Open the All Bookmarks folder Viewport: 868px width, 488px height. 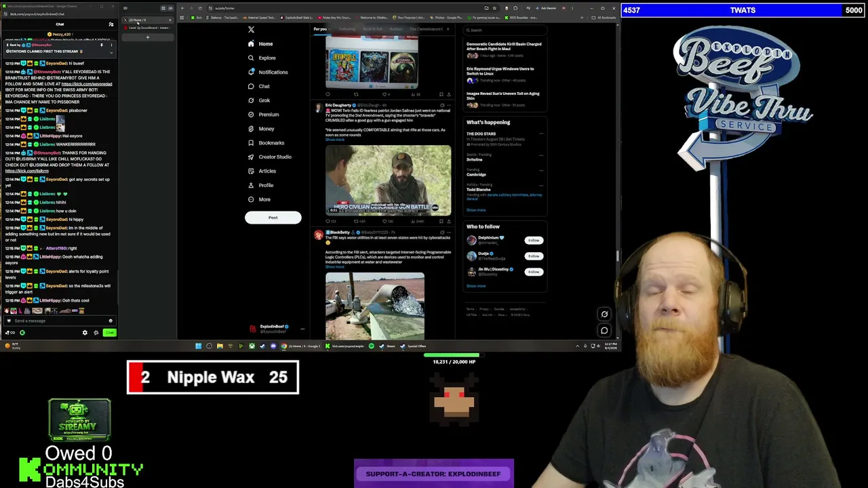point(604,18)
